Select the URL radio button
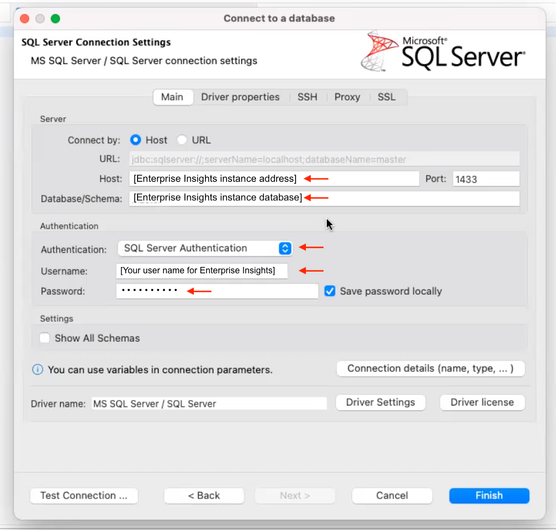This screenshot has height=530, width=556. coord(182,140)
